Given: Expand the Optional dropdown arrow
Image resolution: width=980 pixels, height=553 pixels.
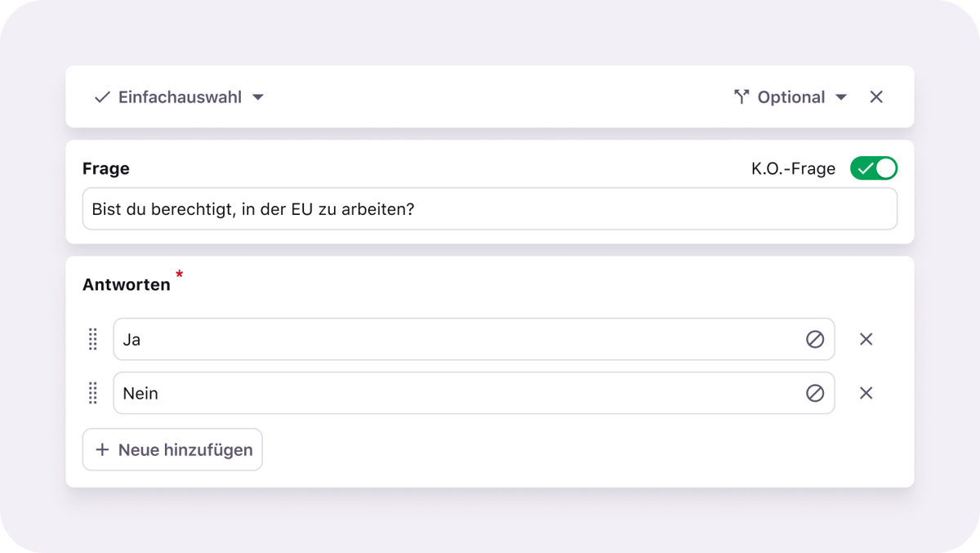Looking at the screenshot, I should tap(841, 97).
